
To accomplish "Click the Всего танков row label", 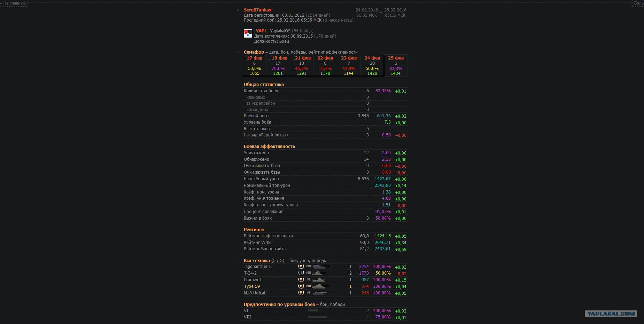I will [257, 129].
